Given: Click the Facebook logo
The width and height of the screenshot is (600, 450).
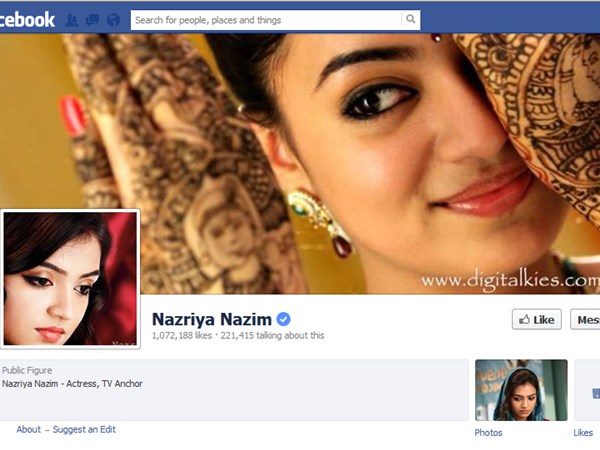Looking at the screenshot, I should tap(27, 20).
